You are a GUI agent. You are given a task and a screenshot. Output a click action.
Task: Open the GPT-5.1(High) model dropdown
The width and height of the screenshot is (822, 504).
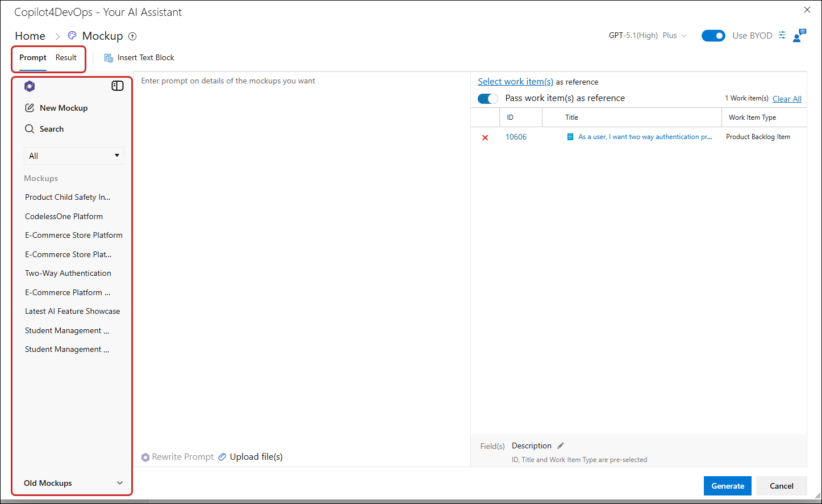[x=648, y=35]
